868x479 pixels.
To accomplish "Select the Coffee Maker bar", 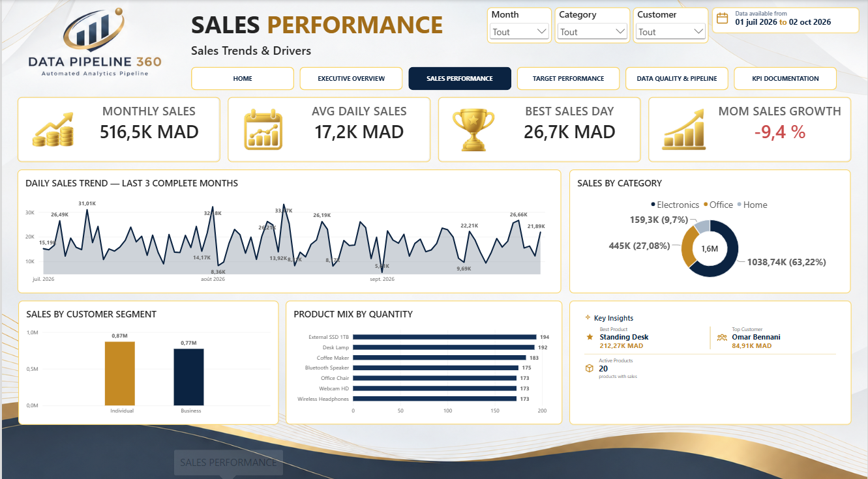I will [440, 358].
